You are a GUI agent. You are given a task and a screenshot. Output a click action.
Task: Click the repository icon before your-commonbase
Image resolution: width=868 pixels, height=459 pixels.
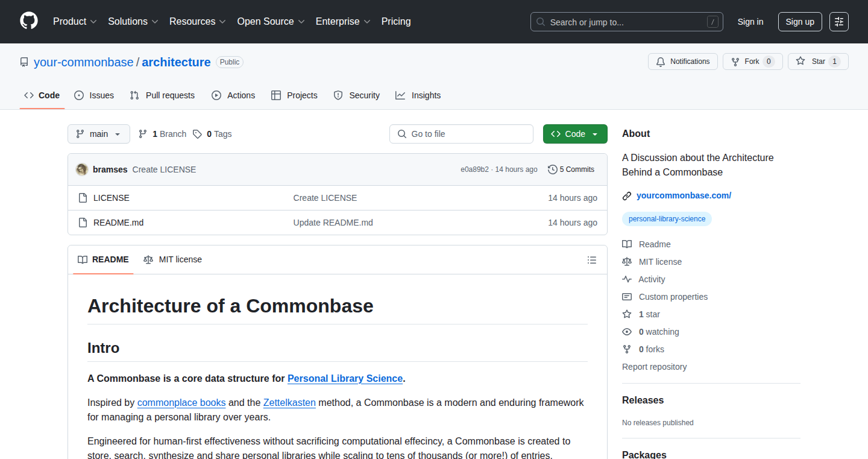(24, 62)
